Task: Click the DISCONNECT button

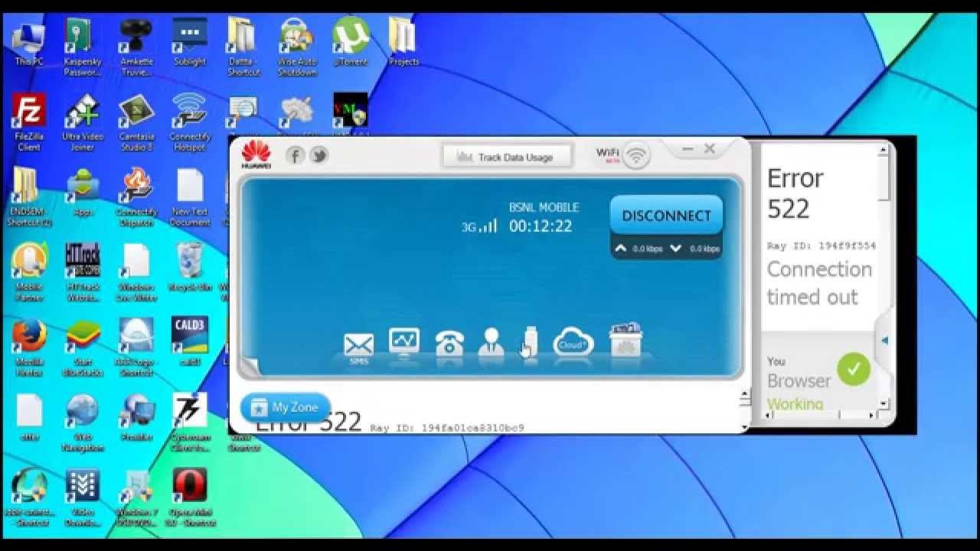Action: [x=666, y=216]
